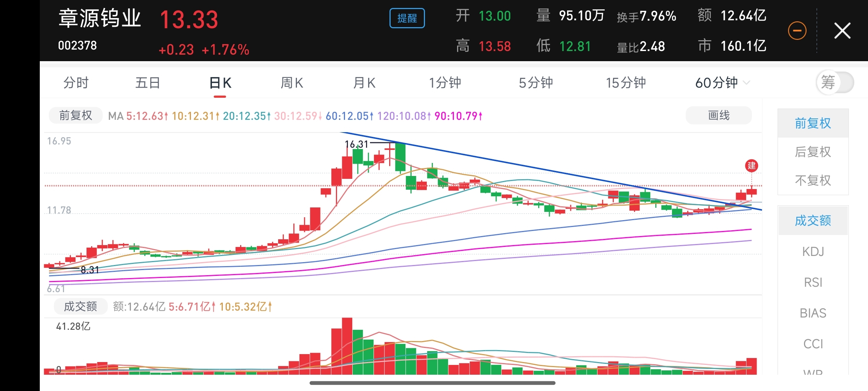
Task: Select 后复权 adjustment option
Action: click(x=813, y=152)
